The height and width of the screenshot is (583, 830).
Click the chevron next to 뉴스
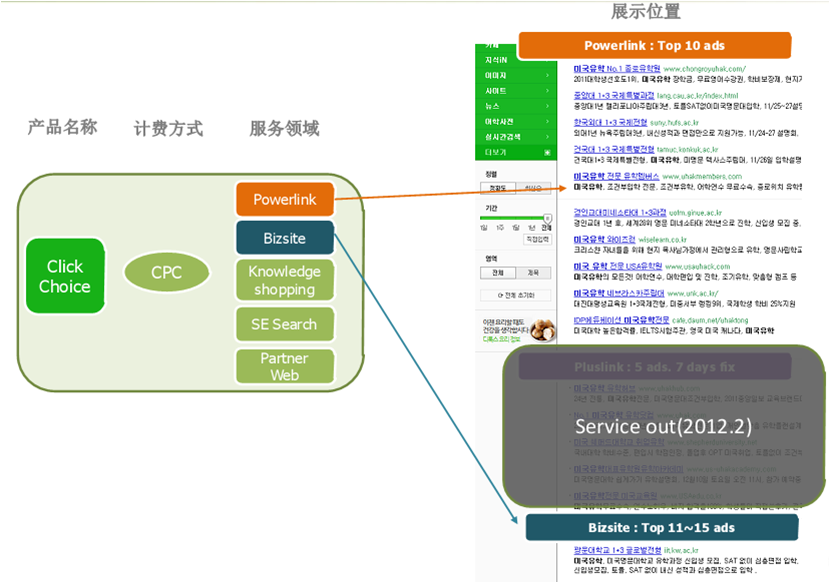tap(547, 106)
